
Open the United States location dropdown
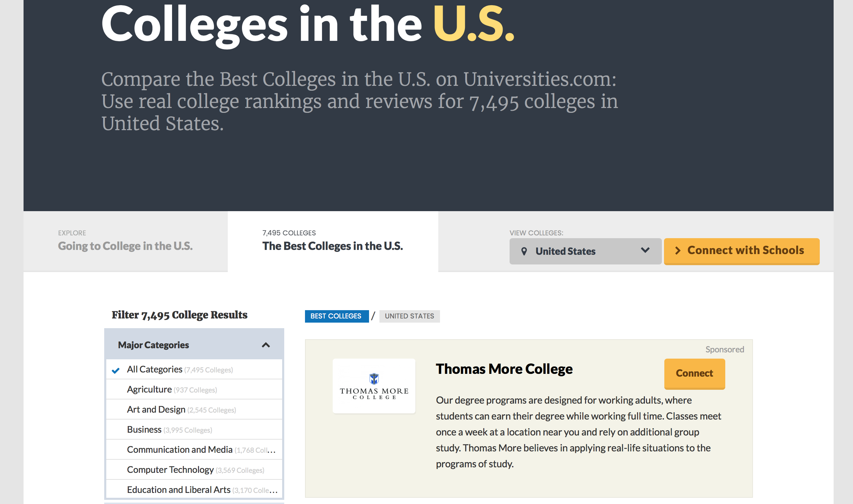(x=585, y=251)
